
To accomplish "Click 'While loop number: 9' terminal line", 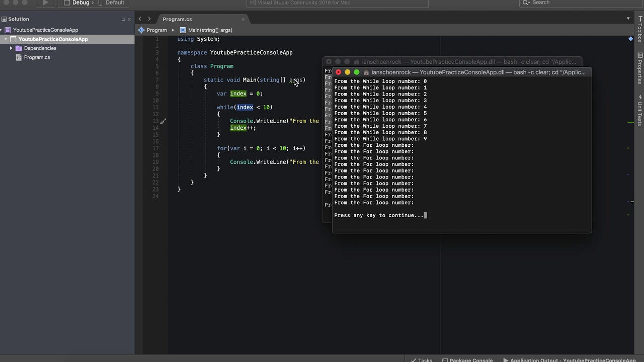I will click(x=380, y=139).
